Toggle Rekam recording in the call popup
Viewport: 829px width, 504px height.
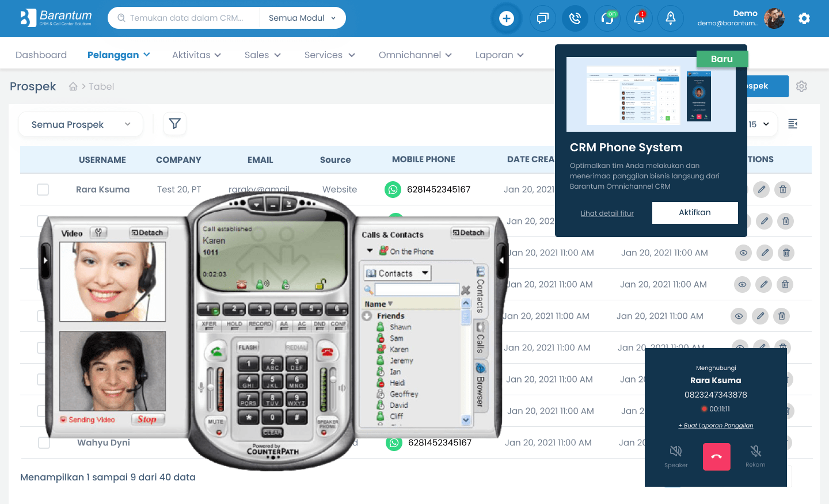coord(755,456)
